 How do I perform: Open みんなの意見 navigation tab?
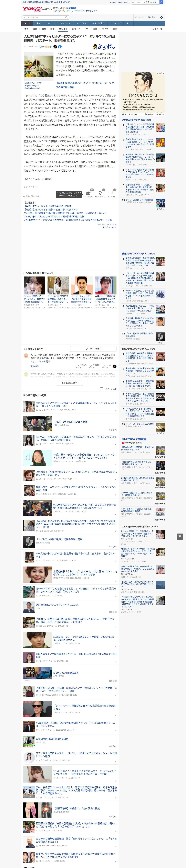(99, 24)
